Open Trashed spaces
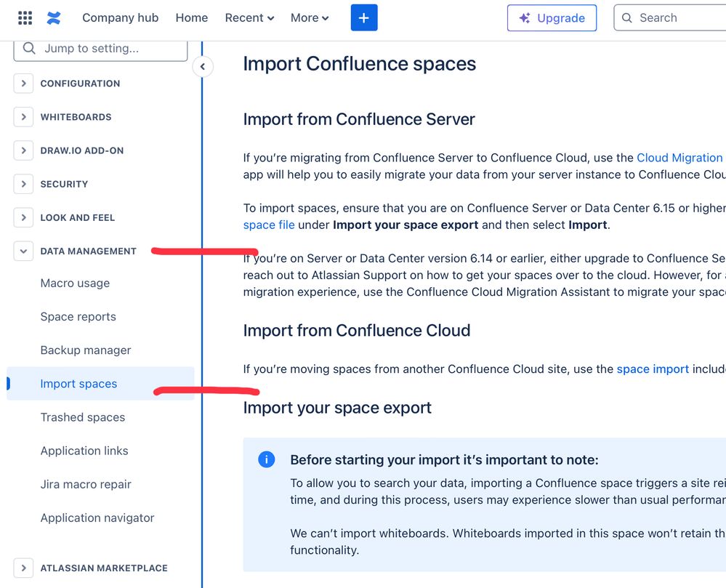 click(83, 417)
